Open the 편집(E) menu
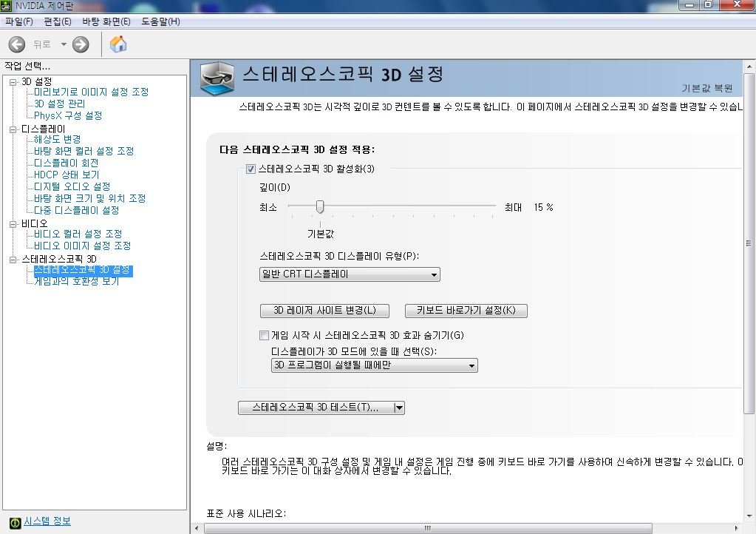756x534 pixels. coord(58,21)
